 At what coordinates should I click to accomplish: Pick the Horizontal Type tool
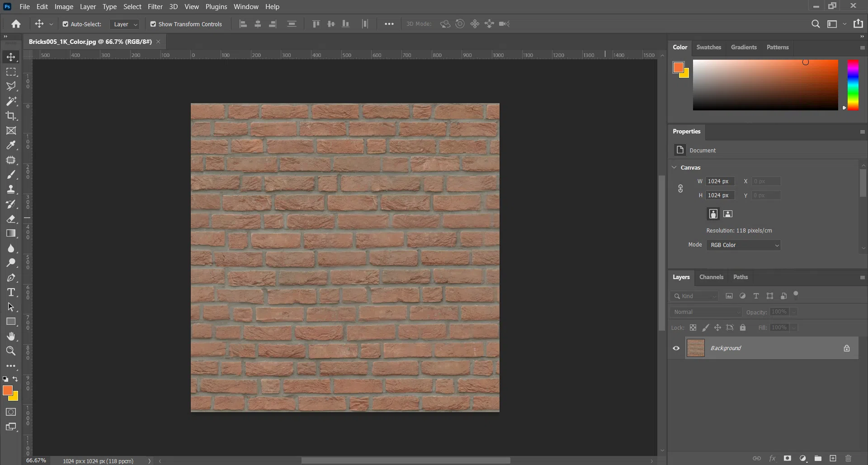click(x=11, y=292)
